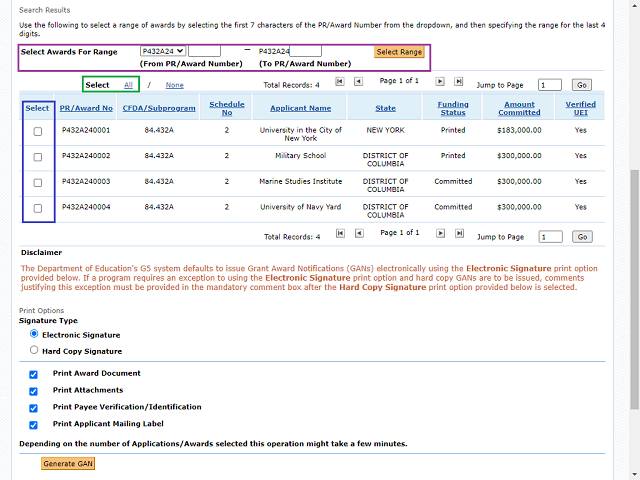Check the box for award P432A240001
The height and width of the screenshot is (480, 640).
(38, 131)
